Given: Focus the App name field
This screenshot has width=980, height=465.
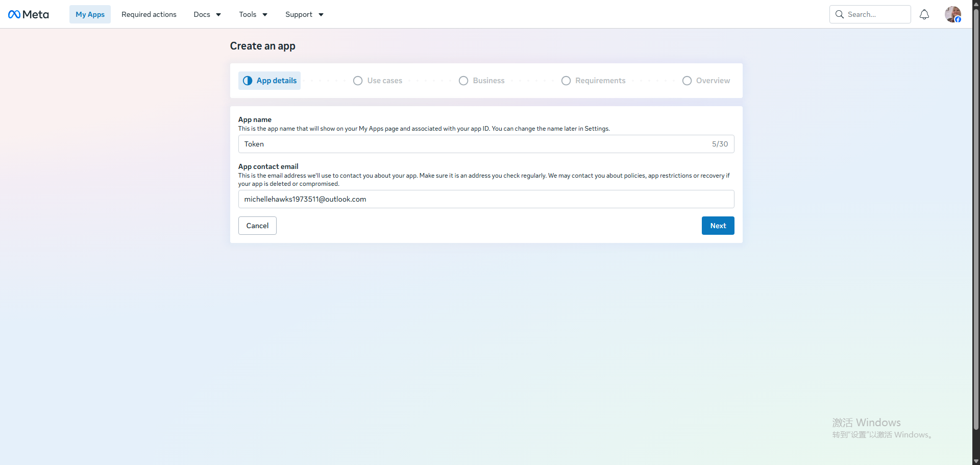Looking at the screenshot, I should pyautogui.click(x=486, y=144).
